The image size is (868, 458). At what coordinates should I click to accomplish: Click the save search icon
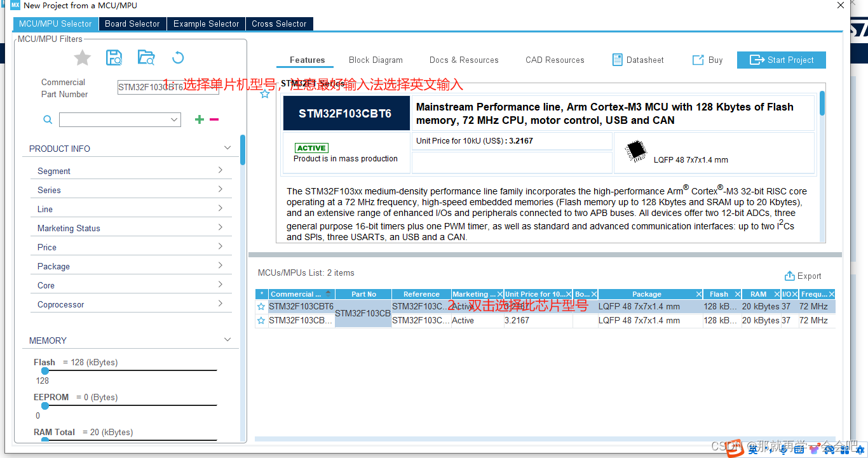click(x=114, y=58)
